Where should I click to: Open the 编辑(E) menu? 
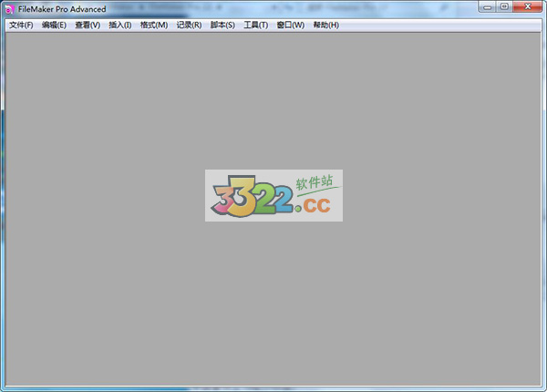coord(54,26)
